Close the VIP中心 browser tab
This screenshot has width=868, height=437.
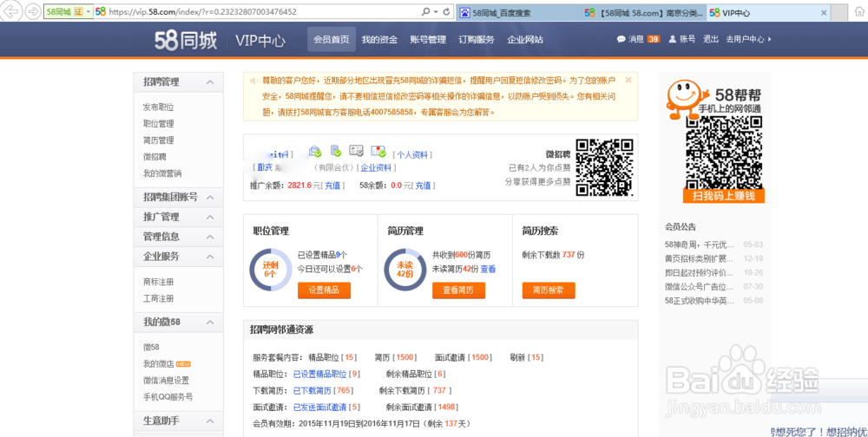[x=824, y=12]
